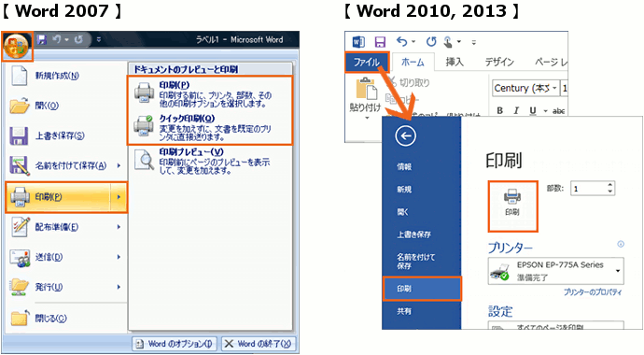Click the printer info icon
The height and width of the screenshot is (355, 644).
621,244
